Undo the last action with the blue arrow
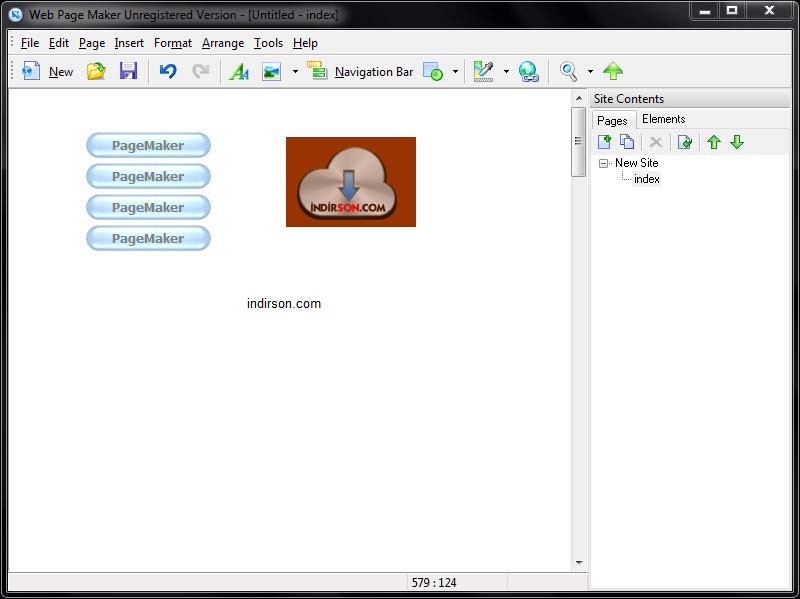 pyautogui.click(x=168, y=71)
